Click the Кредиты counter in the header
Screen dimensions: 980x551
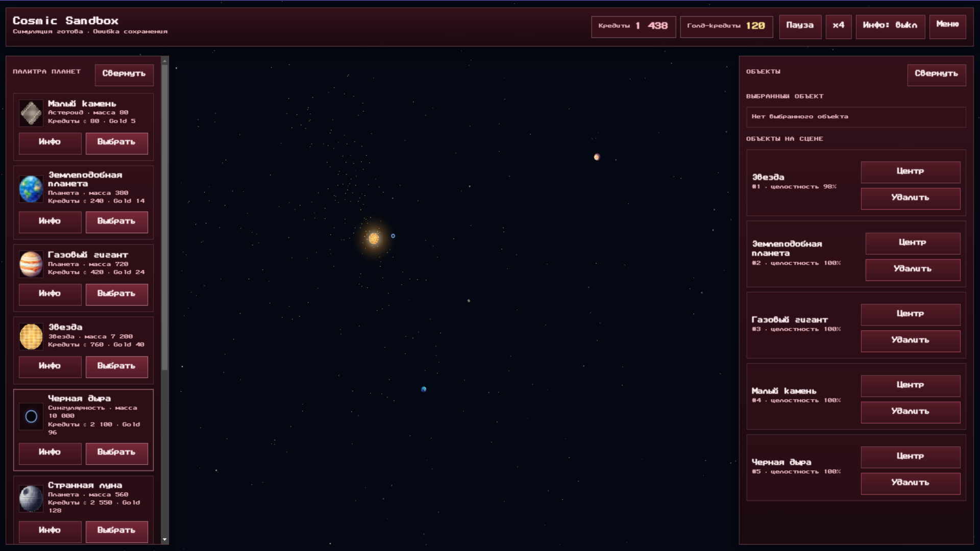coord(633,27)
